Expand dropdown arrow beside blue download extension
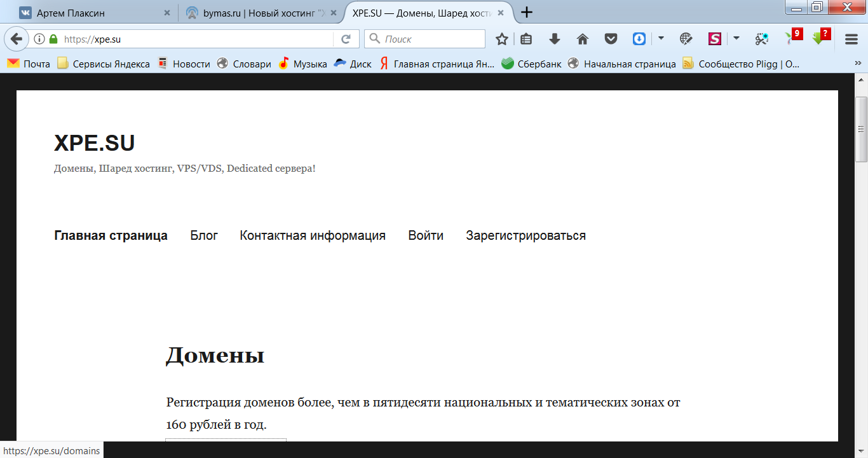The width and height of the screenshot is (868, 458). (661, 39)
